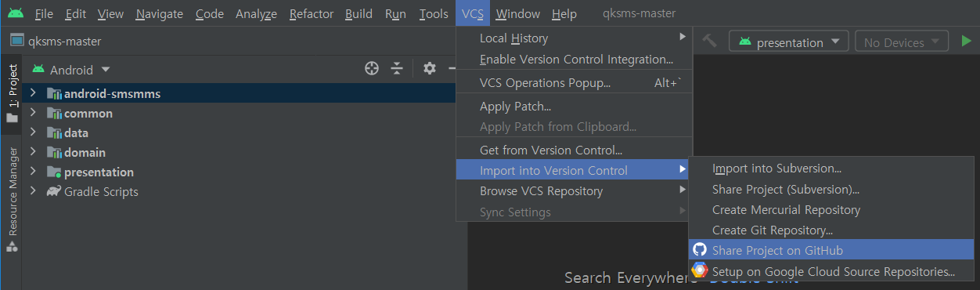Click the Gradle elephant icon
This screenshot has height=290, width=980.
(54, 191)
